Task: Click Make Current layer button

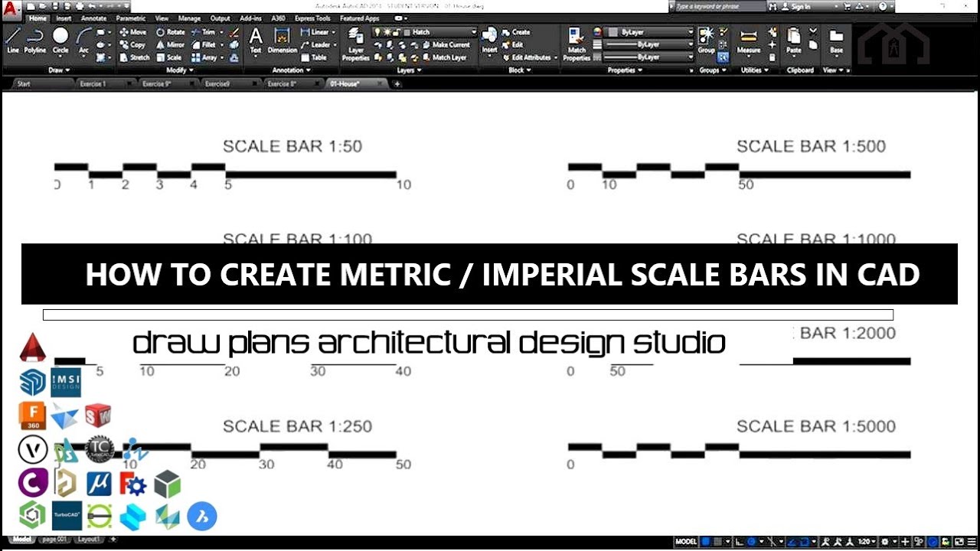Action: (x=446, y=44)
